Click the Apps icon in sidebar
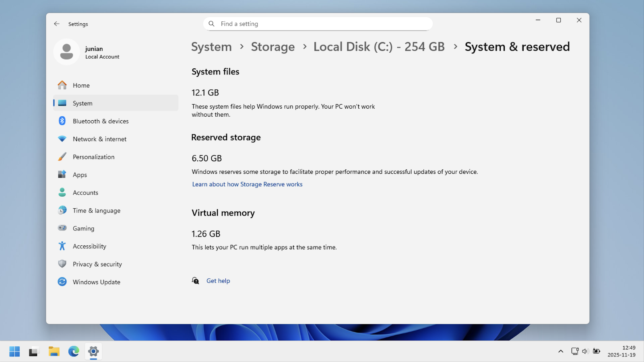 [62, 174]
